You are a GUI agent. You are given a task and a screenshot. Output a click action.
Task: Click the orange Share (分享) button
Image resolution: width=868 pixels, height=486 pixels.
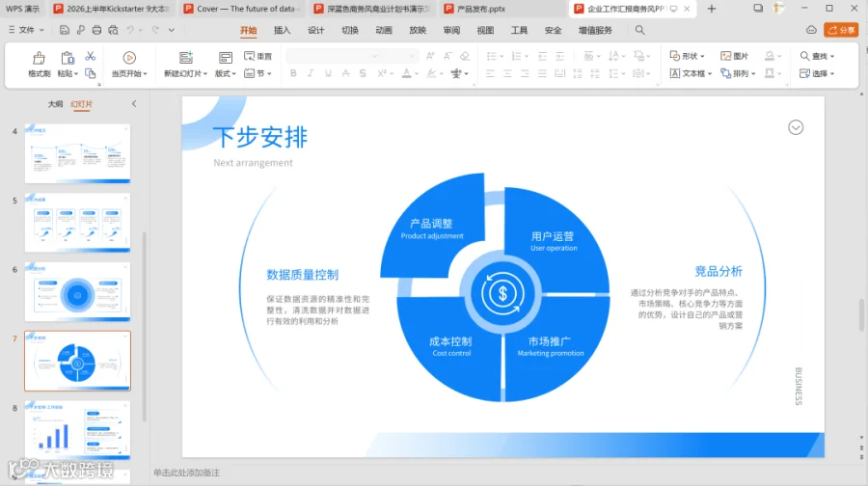(841, 30)
